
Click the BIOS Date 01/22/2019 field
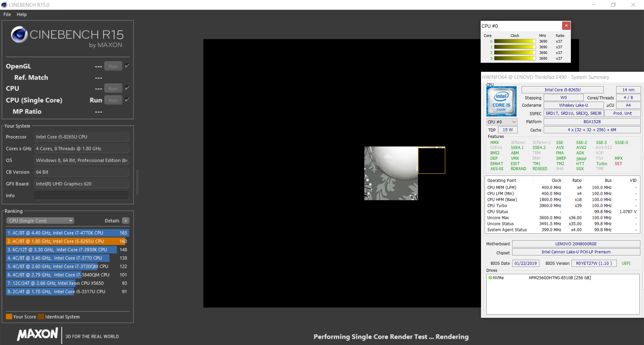coord(526,263)
